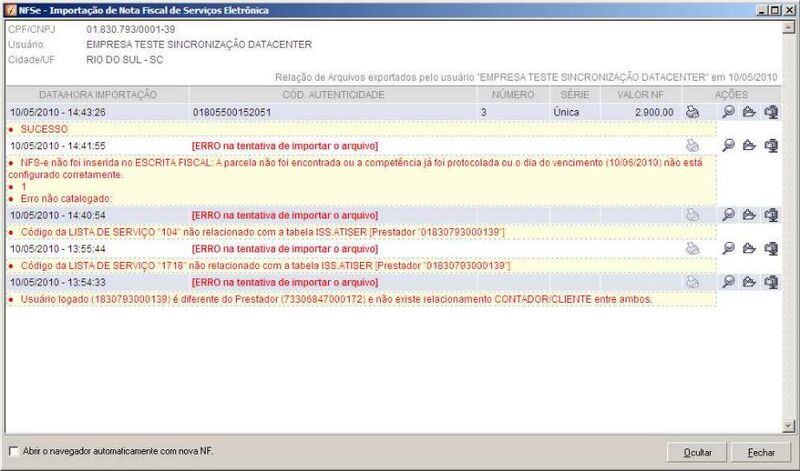The image size is (800, 471).
Task: Select the 10/05/2010 - 14:43:26 timestamp
Action: point(58,112)
